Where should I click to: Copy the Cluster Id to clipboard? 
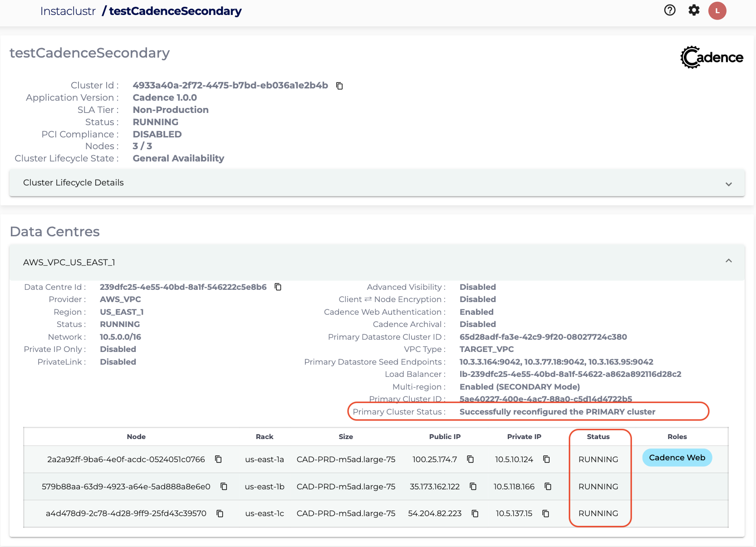point(339,86)
